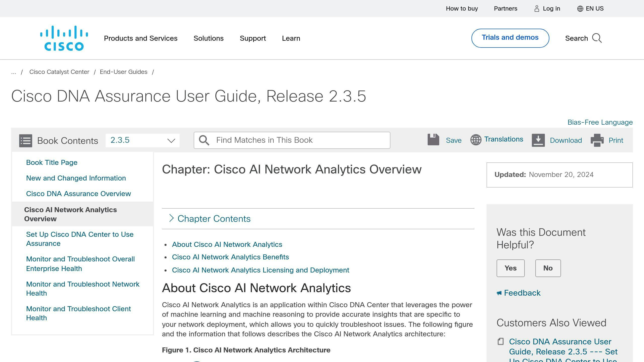This screenshot has height=362, width=644.
Task: Click EN US language selector text
Action: click(x=595, y=9)
